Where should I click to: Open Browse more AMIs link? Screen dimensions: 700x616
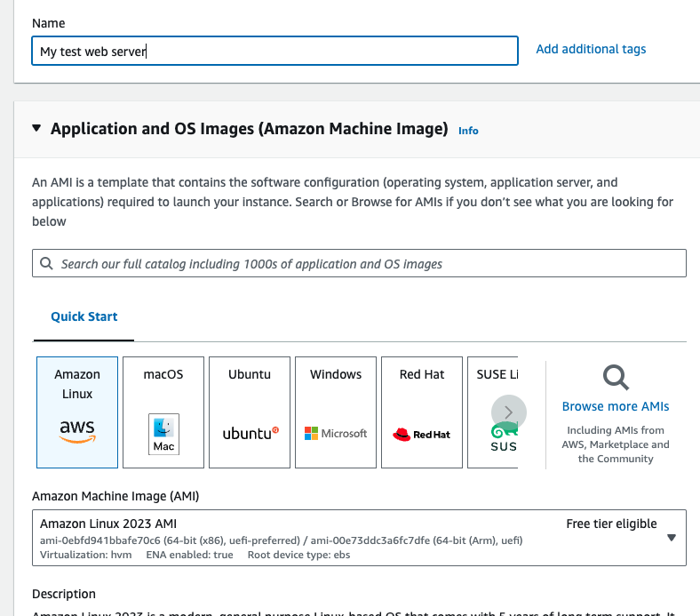(616, 406)
